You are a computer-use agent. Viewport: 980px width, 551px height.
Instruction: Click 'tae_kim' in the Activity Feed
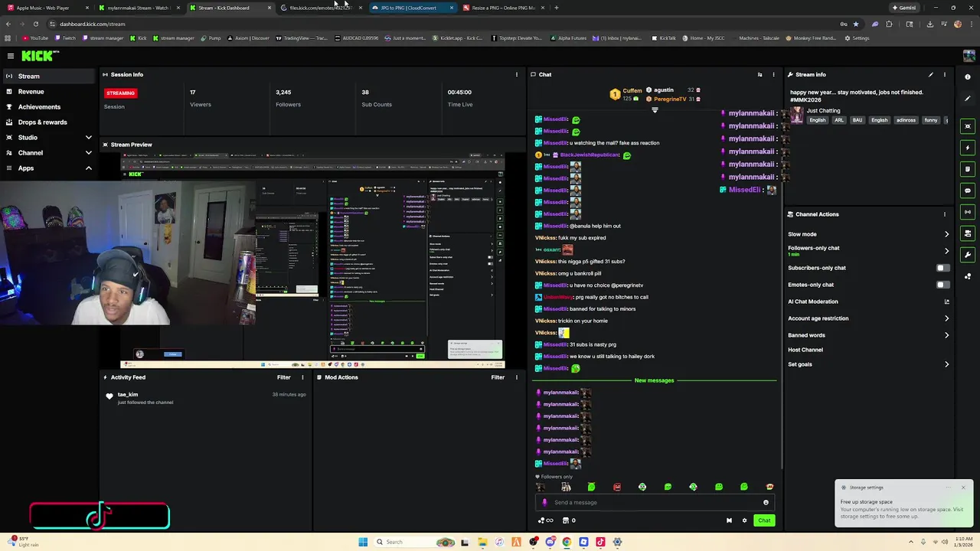(128, 395)
